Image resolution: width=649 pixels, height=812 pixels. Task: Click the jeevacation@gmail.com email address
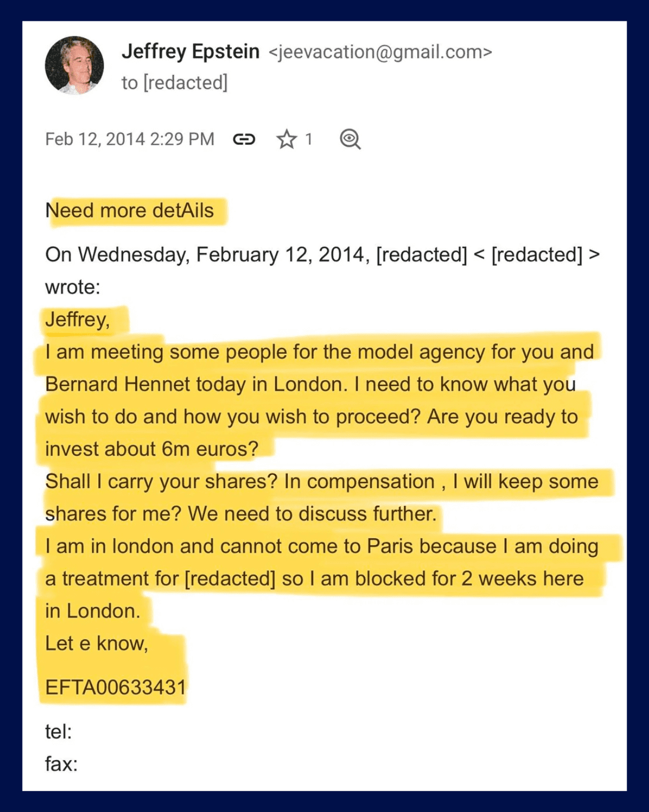coord(380,52)
